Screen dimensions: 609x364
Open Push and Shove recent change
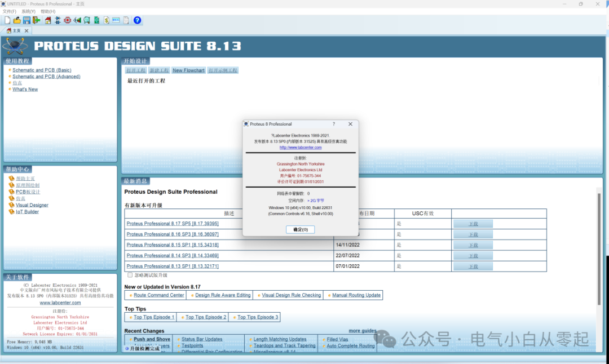click(152, 339)
